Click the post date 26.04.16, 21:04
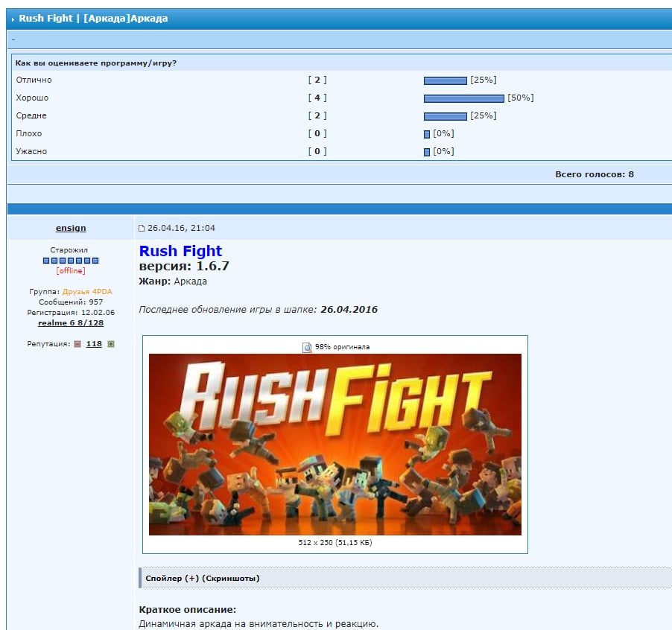This screenshot has height=630, width=672. tap(181, 228)
